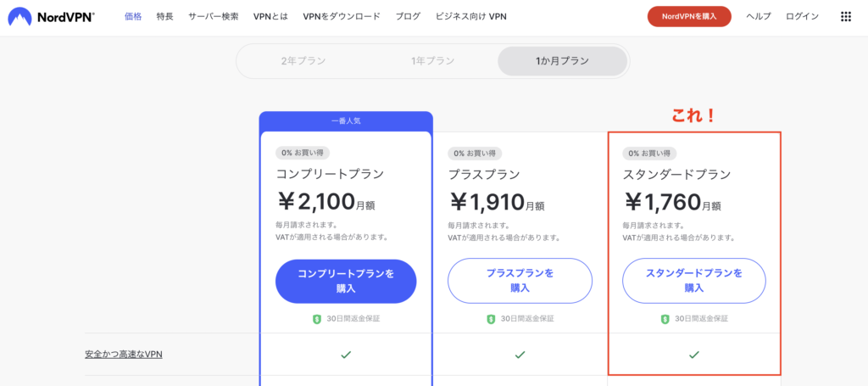Image resolution: width=868 pixels, height=386 pixels.
Task: Click the checkmark in the Standard plan column
Action: click(x=693, y=355)
